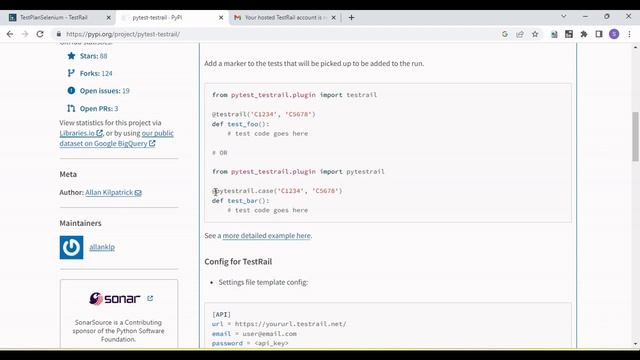This screenshot has height=360, width=640.
Task: Minimize the browser window
Action: (x=585, y=17)
